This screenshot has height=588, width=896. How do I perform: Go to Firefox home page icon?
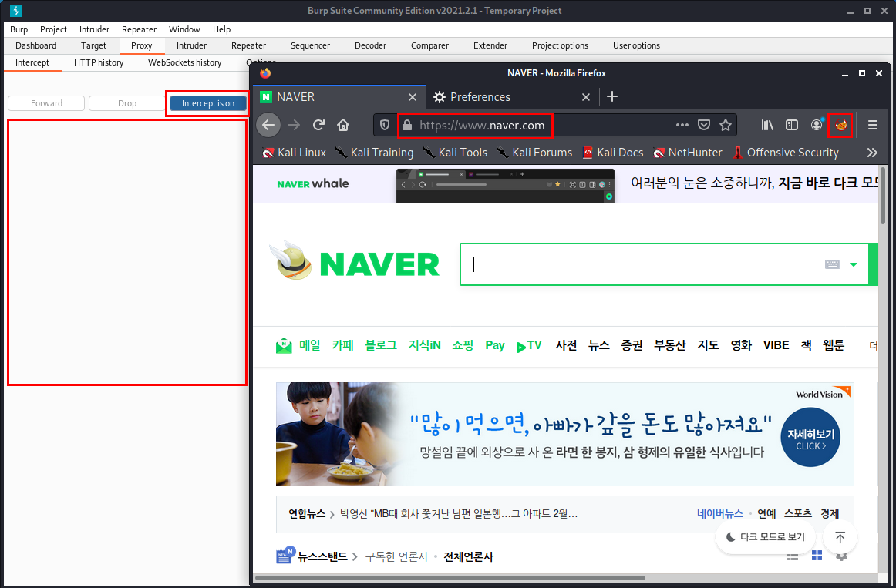[x=343, y=125]
